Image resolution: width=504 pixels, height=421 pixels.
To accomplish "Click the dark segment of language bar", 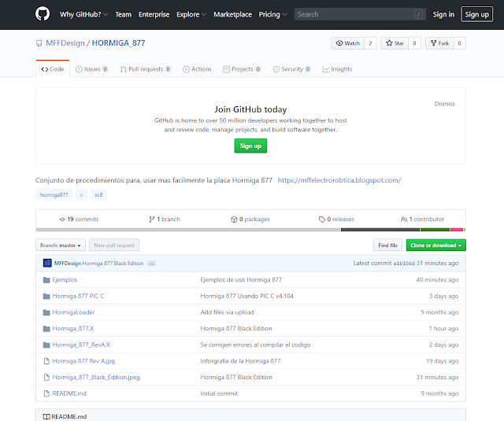I will [380, 230].
